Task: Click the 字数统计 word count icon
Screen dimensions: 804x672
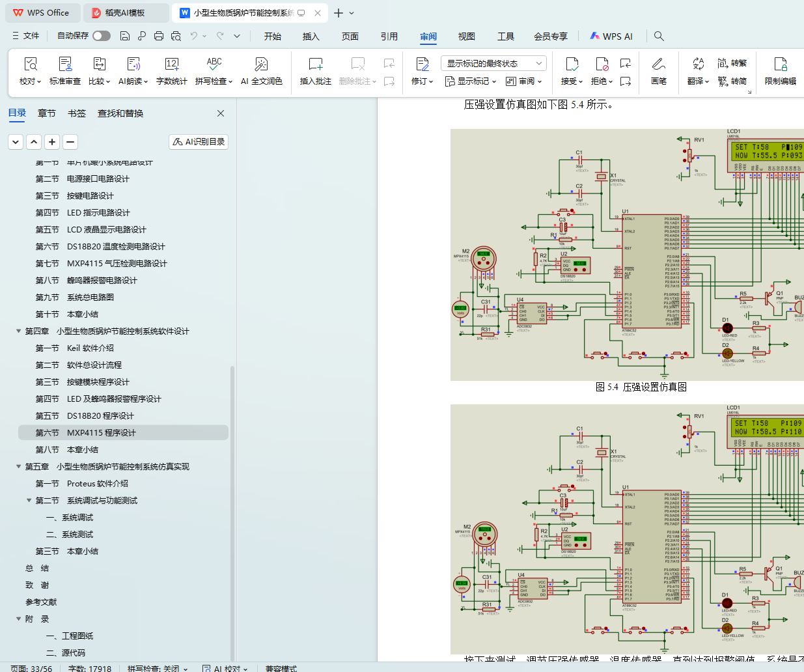Action: point(171,64)
